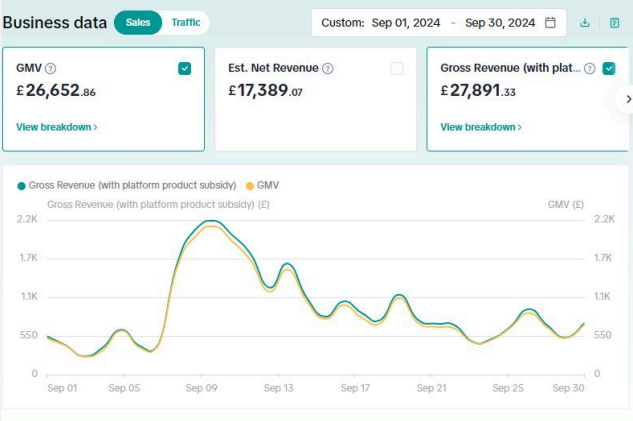Image resolution: width=633 pixels, height=421 pixels.
Task: Open the Custom date range dropdown
Action: (x=343, y=23)
